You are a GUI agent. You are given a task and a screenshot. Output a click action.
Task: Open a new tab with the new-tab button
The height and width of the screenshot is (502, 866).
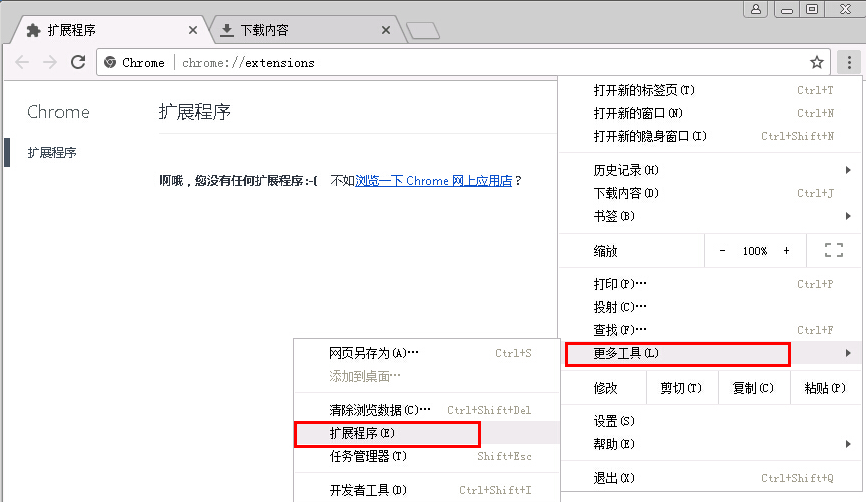(423, 30)
